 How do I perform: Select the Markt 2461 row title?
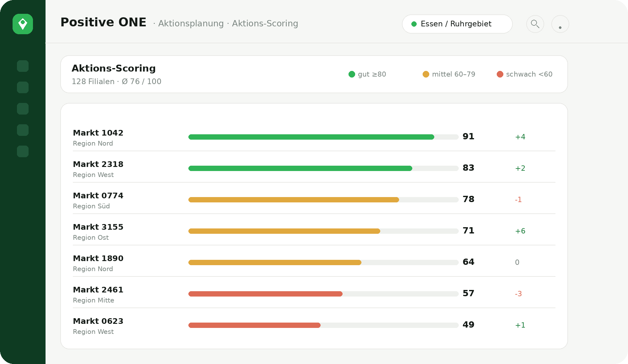tap(98, 290)
